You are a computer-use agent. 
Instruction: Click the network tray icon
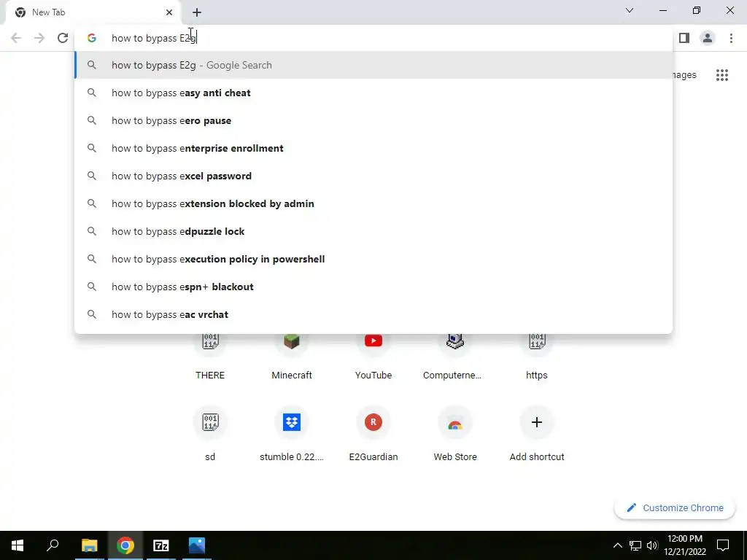point(635,545)
